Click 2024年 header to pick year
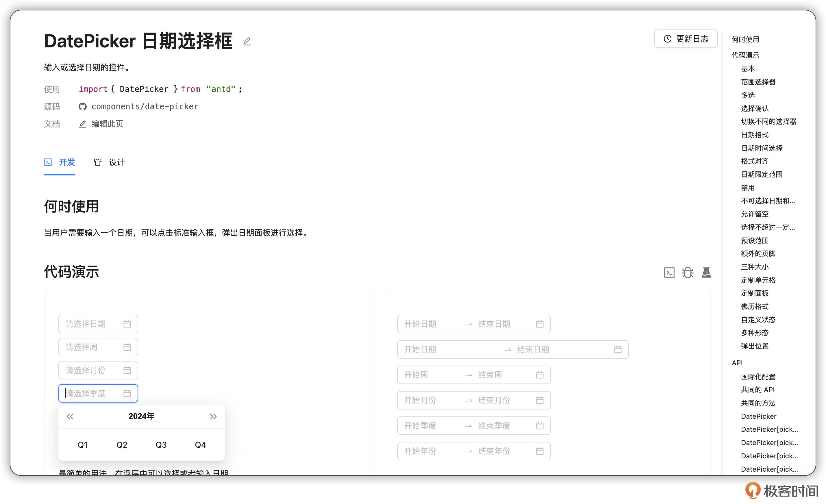 141,416
